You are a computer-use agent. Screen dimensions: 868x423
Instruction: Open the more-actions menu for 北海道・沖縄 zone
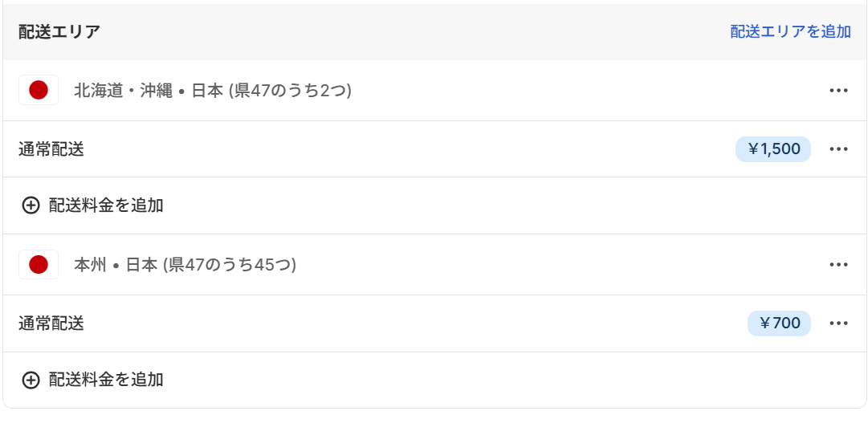tap(838, 90)
